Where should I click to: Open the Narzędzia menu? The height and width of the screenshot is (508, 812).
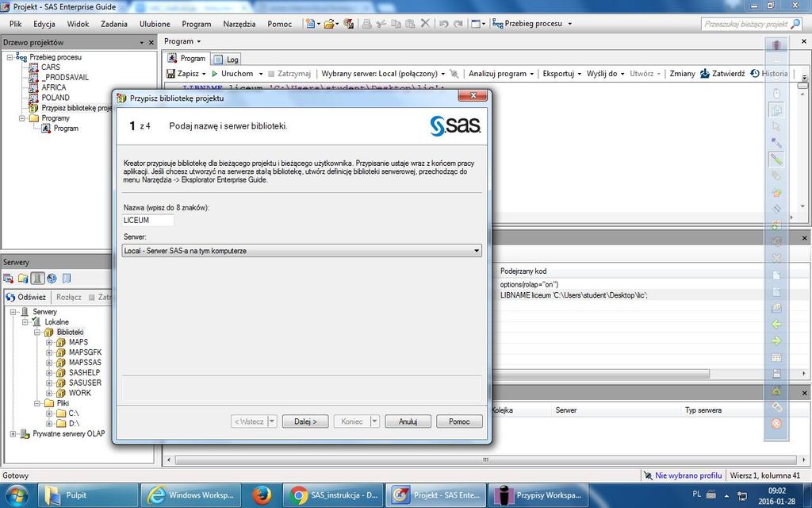tap(239, 24)
